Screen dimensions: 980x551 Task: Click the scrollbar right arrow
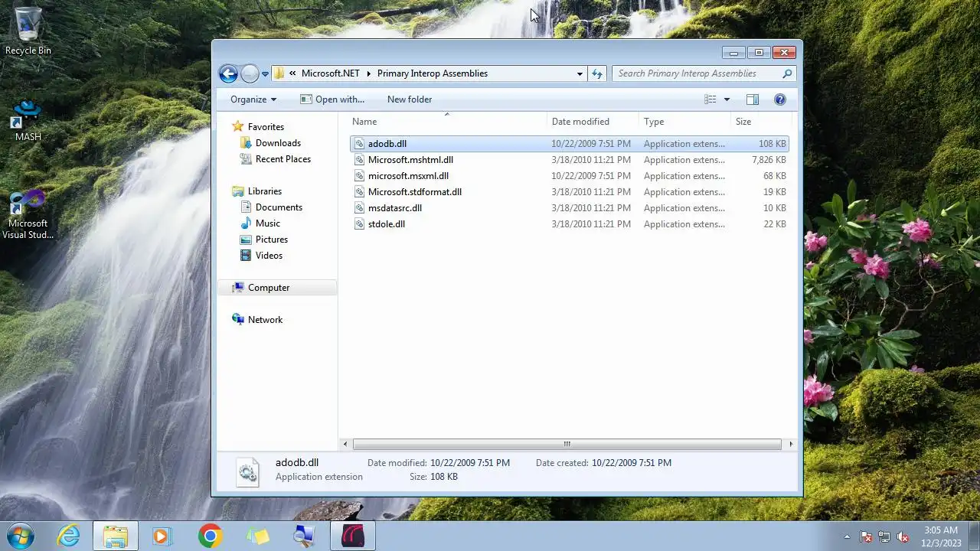791,444
